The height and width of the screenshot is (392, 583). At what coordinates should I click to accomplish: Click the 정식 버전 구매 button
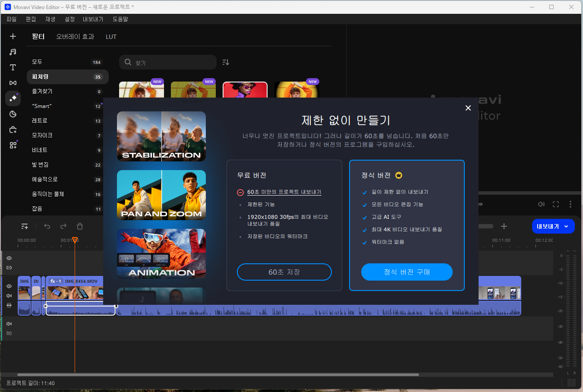(407, 272)
